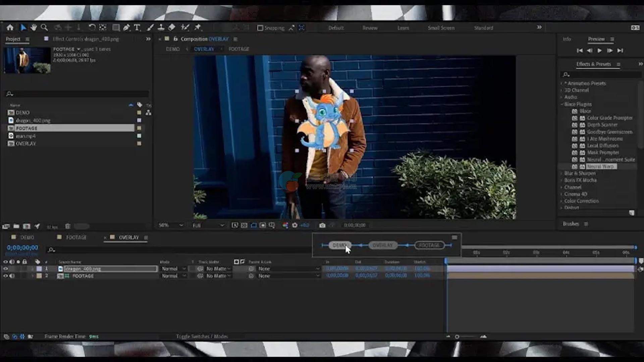Viewport: 644px width, 362px height.
Task: Select the DEMO composition in Project panel
Action: tap(22, 113)
